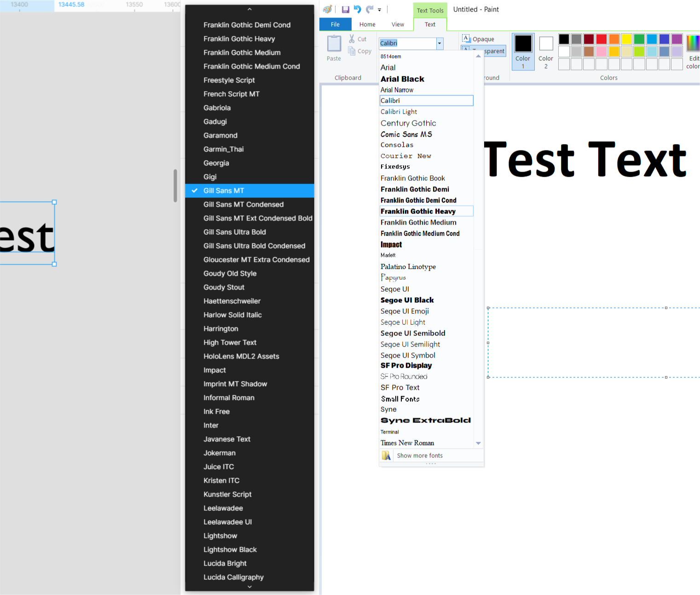Open the Customize Quick Access Toolbar arrow

pos(380,10)
